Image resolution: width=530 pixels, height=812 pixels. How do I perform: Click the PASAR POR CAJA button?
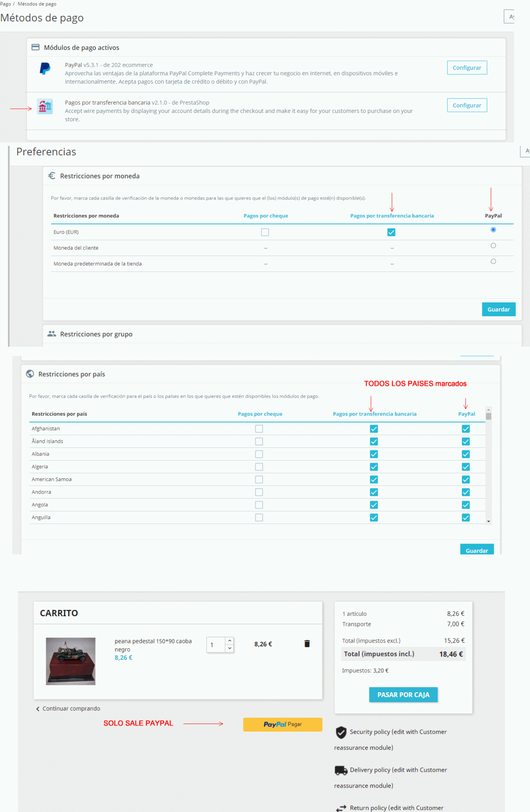(x=404, y=695)
